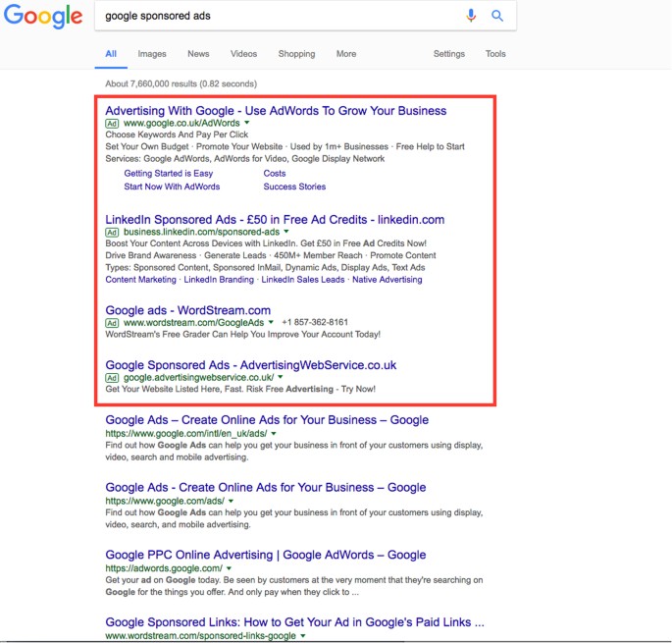Click the Ad badge beside business.linkedin.com/sponsored-ads
Image resolution: width=672 pixels, height=643 pixels.
[x=112, y=233]
